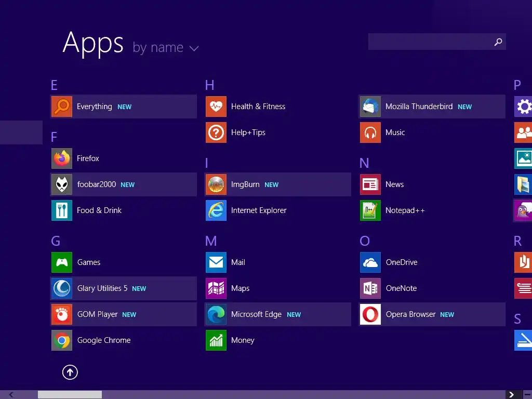Open the Games controller icon

point(62,262)
